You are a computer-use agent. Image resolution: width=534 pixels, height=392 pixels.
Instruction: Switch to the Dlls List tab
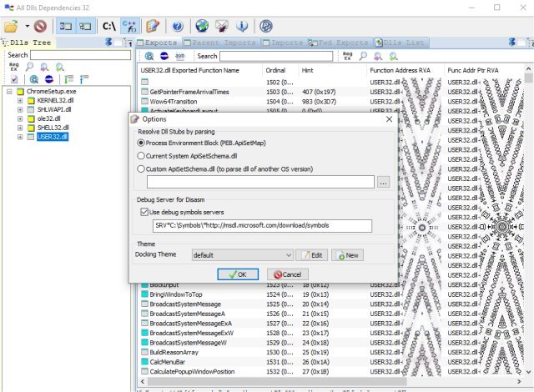click(x=400, y=43)
